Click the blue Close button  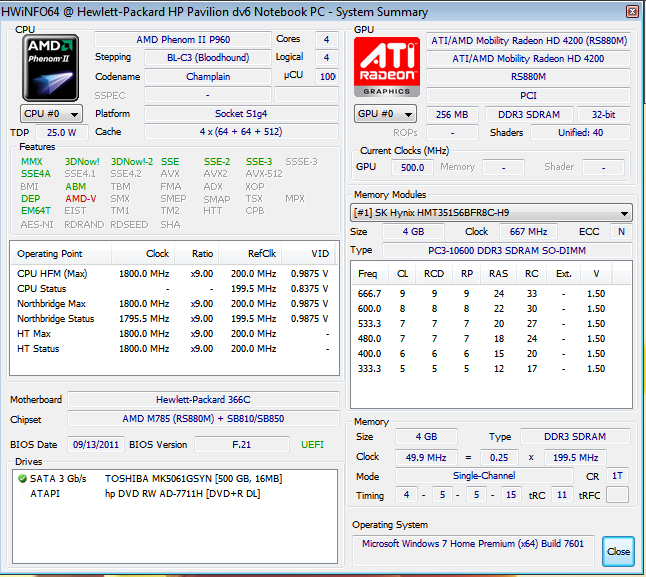(618, 551)
